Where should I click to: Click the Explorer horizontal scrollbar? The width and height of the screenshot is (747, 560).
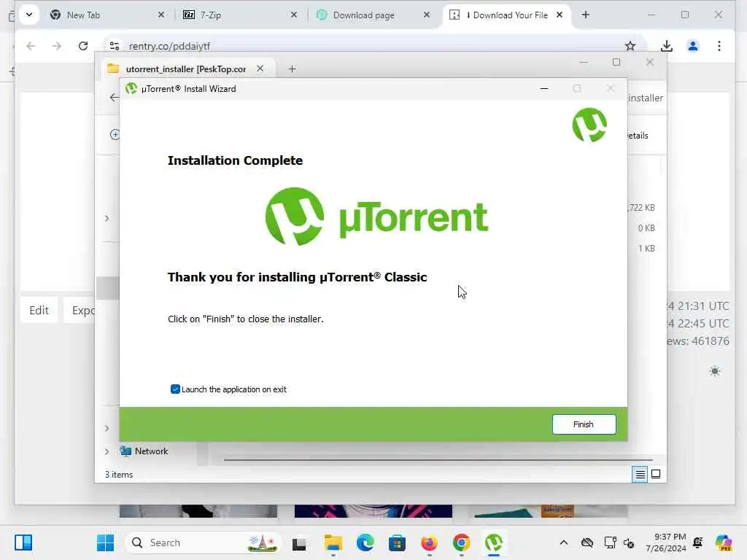tap(438, 460)
